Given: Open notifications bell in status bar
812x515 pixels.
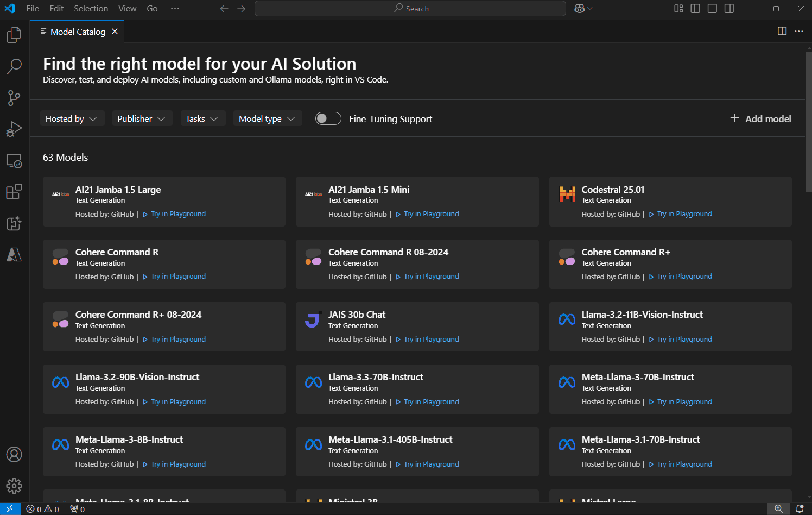Looking at the screenshot, I should (x=800, y=509).
